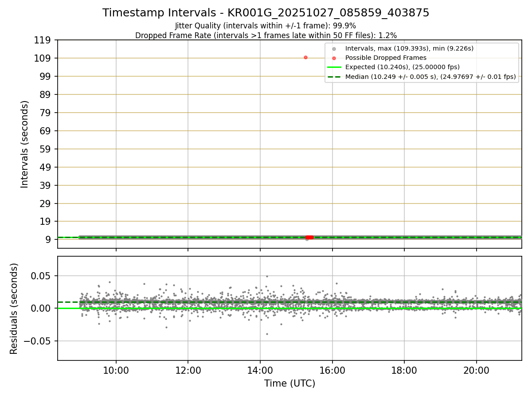Click the 29 y-axis tick label
The width and height of the screenshot is (532, 399).
click(x=46, y=203)
